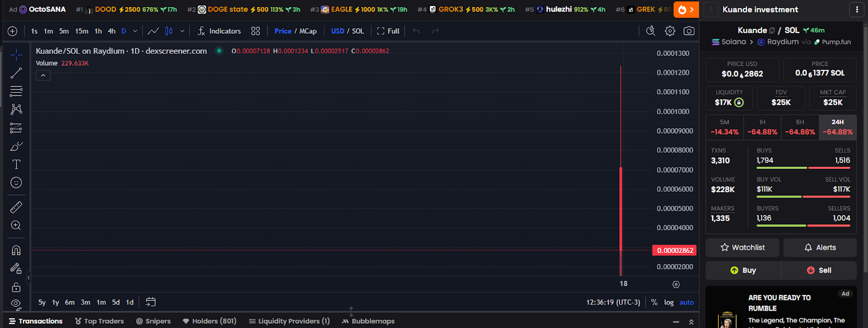Open the timezone menu at 12:36:19 (UTC-3)
This screenshot has height=328, width=868.
coord(613,302)
